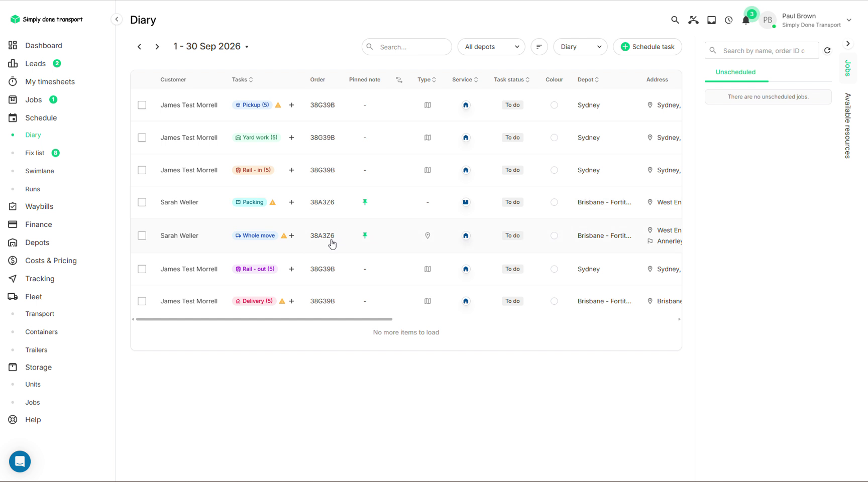The width and height of the screenshot is (868, 482).
Task: Open the notifications bell
Action: [x=746, y=20]
